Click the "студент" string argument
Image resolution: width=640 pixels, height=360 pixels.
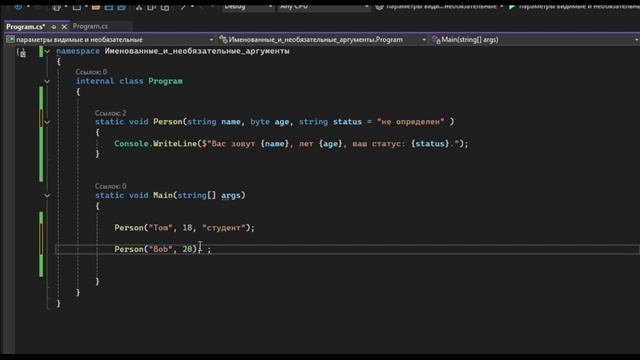coord(223,228)
